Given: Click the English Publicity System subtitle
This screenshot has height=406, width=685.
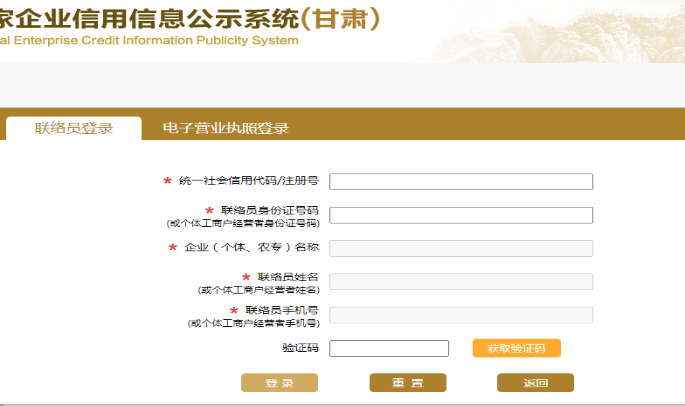Looking at the screenshot, I should 150,41.
